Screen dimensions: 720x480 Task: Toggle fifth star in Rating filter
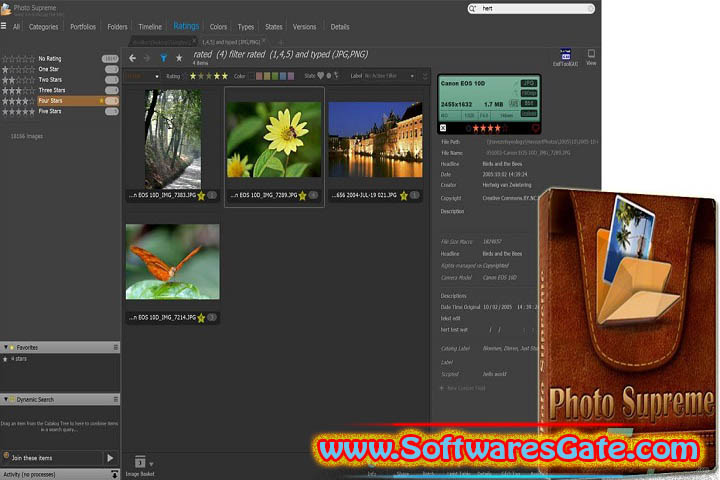pos(225,76)
